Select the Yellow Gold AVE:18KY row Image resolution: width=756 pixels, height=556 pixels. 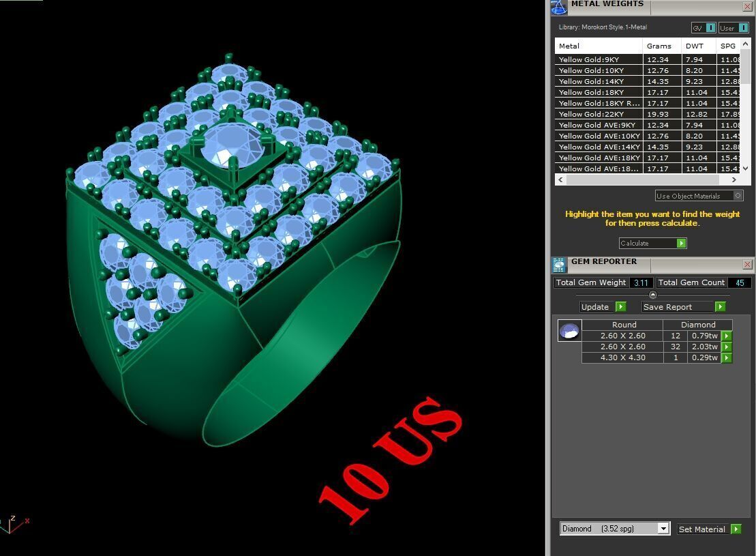(648, 158)
